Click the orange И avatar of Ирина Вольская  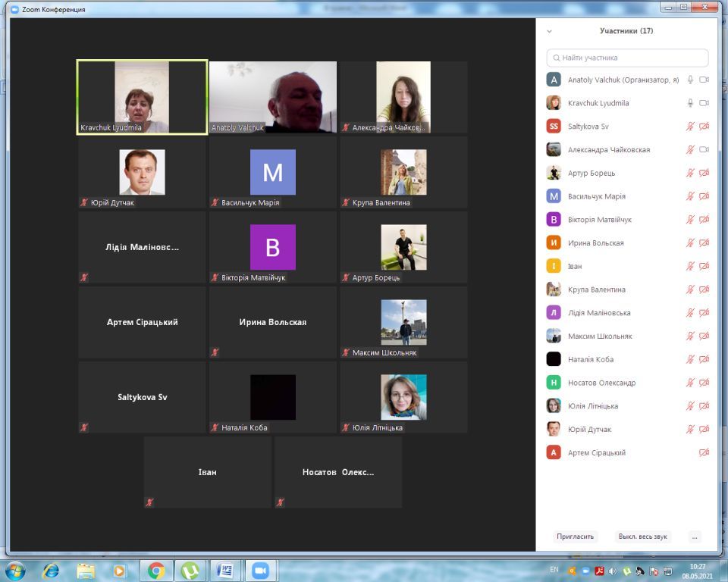554,243
